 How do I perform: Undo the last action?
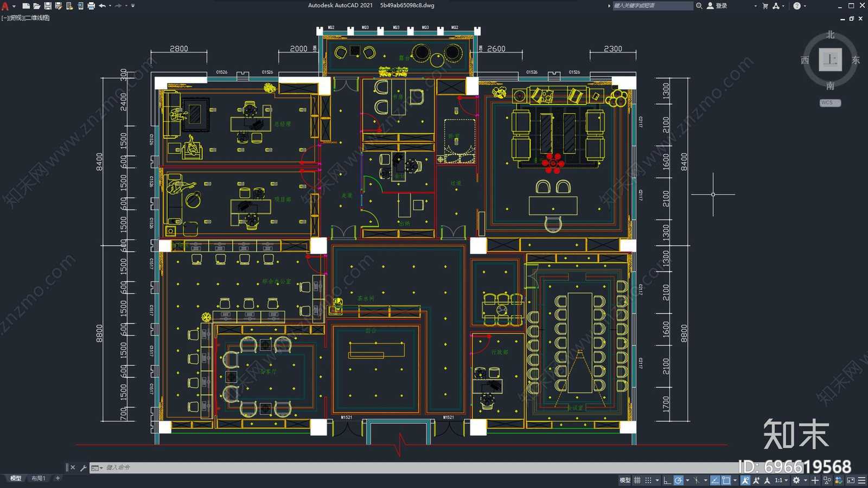point(102,6)
